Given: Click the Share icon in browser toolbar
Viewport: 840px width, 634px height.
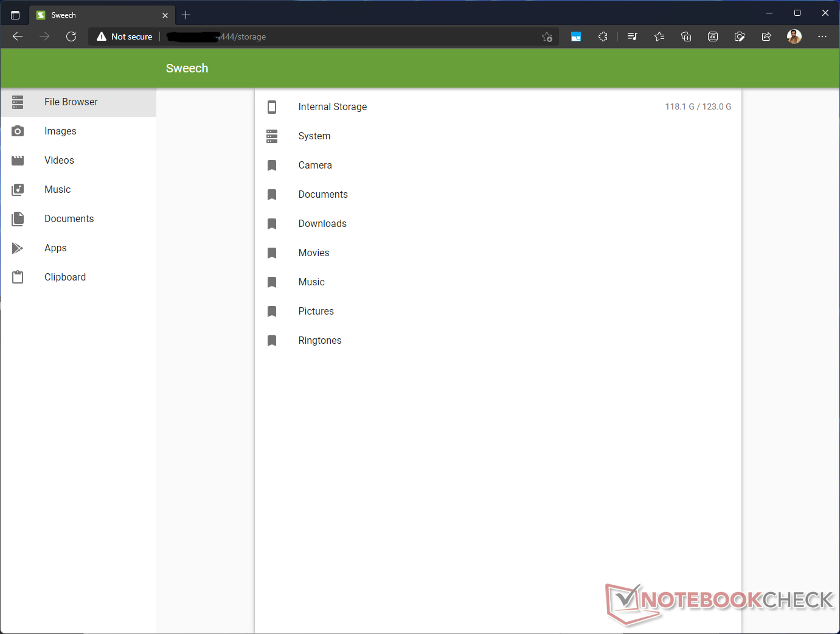Looking at the screenshot, I should tap(766, 37).
